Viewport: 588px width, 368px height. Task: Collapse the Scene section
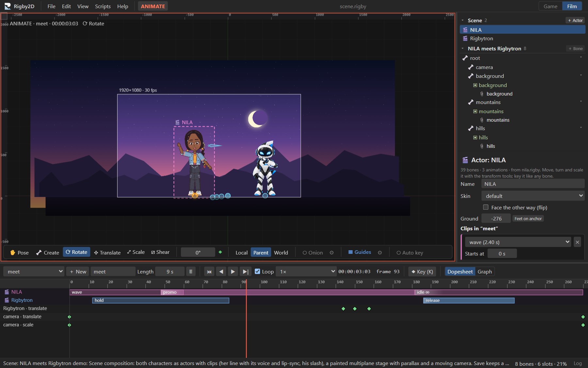pyautogui.click(x=463, y=20)
